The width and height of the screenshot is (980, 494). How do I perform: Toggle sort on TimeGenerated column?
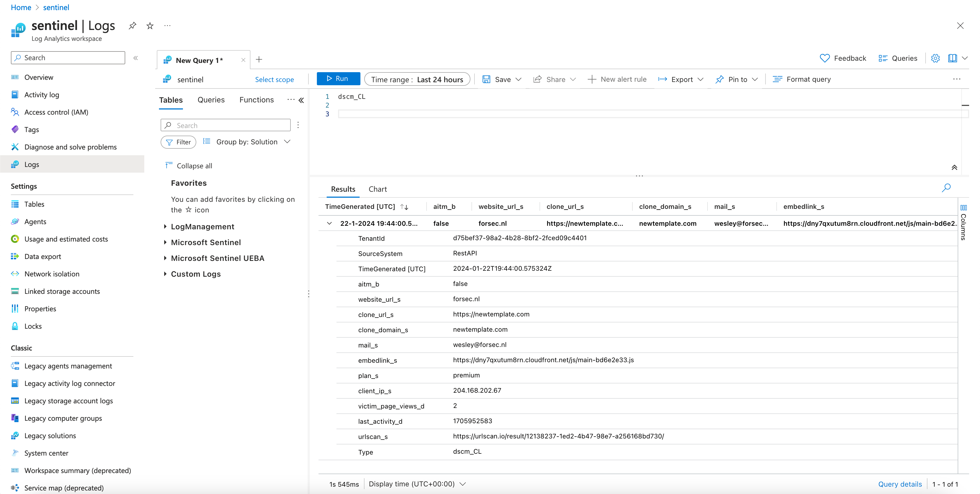pyautogui.click(x=404, y=207)
